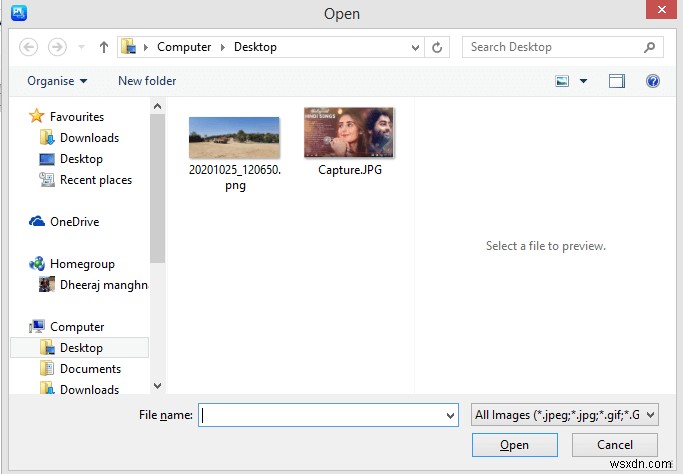Select the 20201025_120650.png thumbnail

(x=234, y=137)
